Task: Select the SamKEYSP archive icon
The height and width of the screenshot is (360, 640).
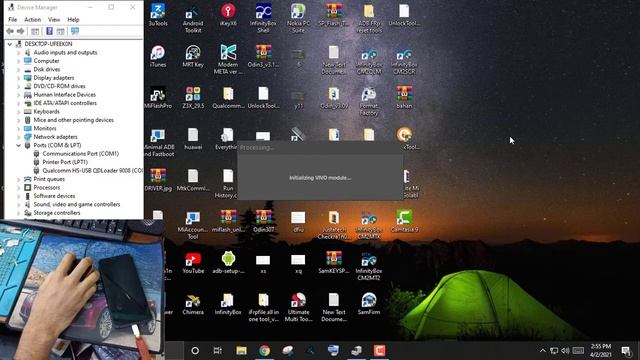Action: pos(334,263)
